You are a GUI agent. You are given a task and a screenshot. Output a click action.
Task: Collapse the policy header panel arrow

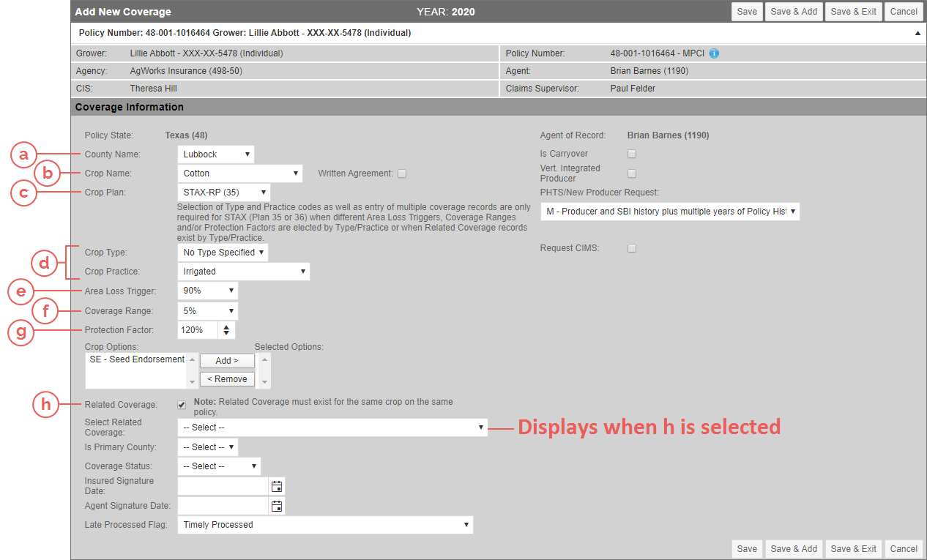[x=917, y=33]
